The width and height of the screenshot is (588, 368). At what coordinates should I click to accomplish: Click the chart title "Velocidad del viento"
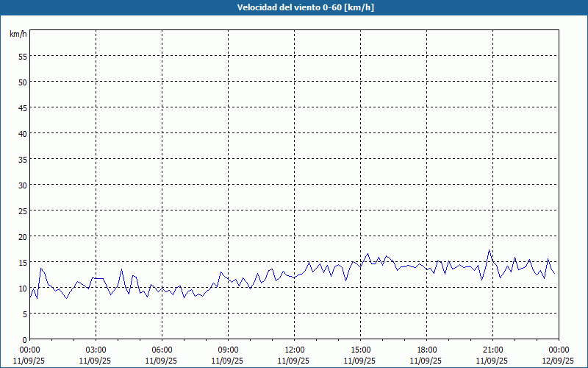tap(294, 7)
